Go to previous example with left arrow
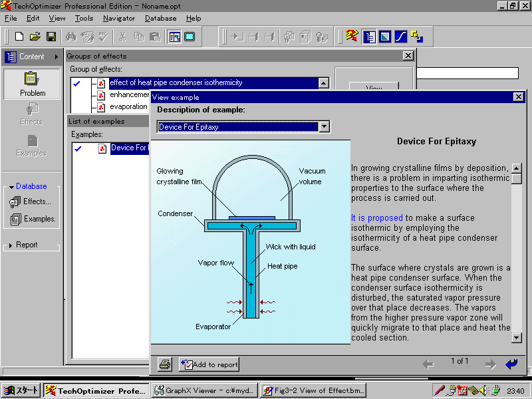Screen dimensions: 532x399 [x=428, y=364]
